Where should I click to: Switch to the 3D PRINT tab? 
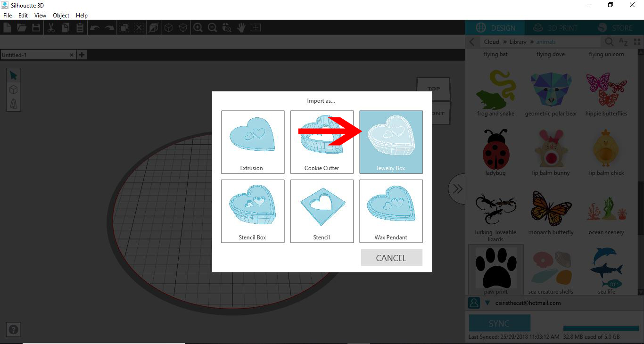click(556, 28)
